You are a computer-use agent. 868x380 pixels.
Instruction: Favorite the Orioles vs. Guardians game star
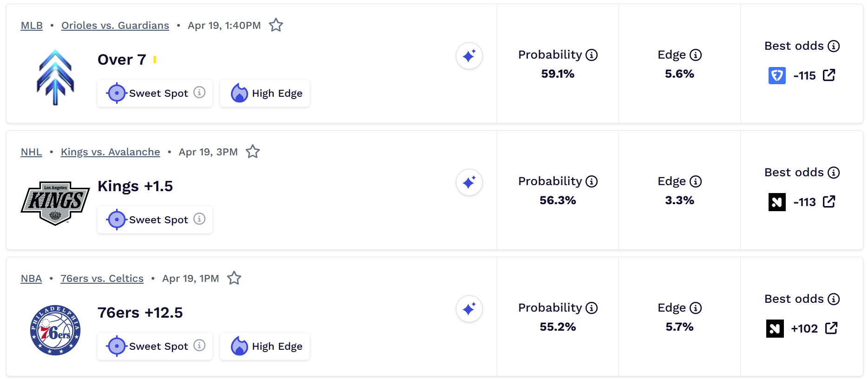276,25
